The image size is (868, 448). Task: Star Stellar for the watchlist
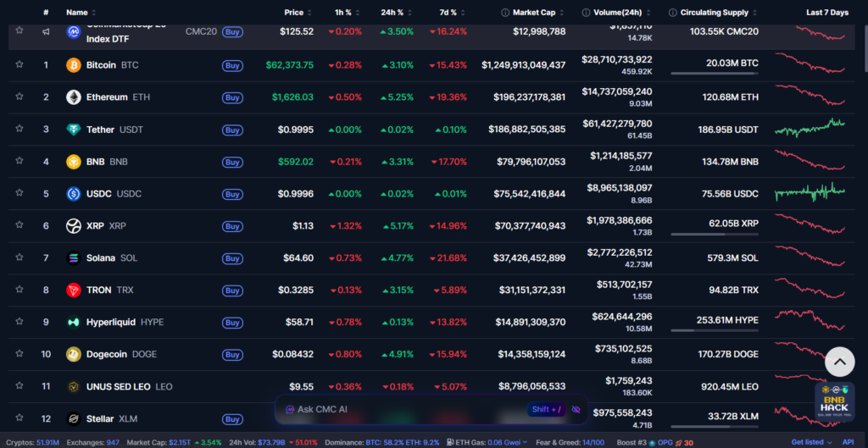[x=19, y=417]
